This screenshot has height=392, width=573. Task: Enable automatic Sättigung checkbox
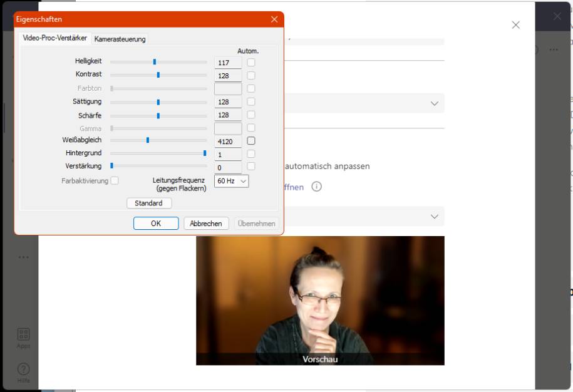pos(251,101)
